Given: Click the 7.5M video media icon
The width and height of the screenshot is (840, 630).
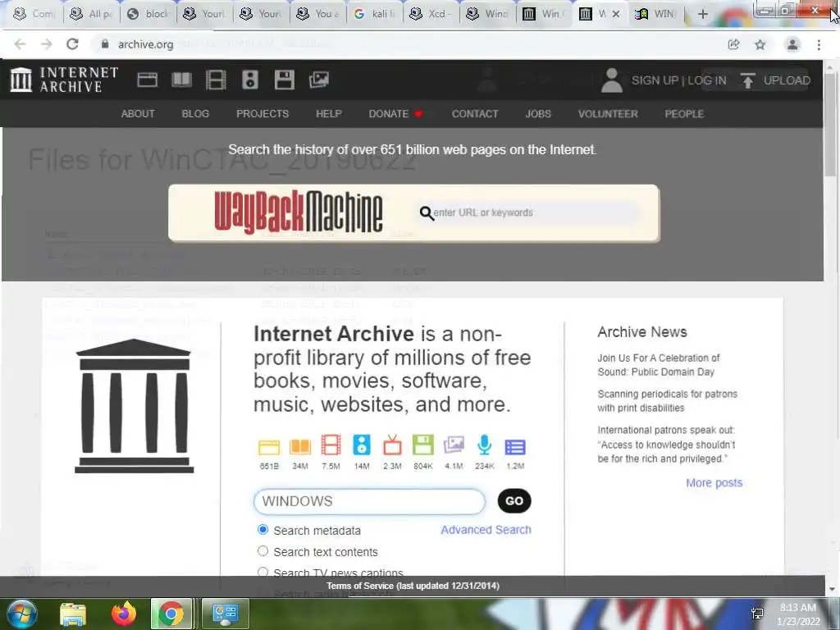Looking at the screenshot, I should tap(331, 445).
